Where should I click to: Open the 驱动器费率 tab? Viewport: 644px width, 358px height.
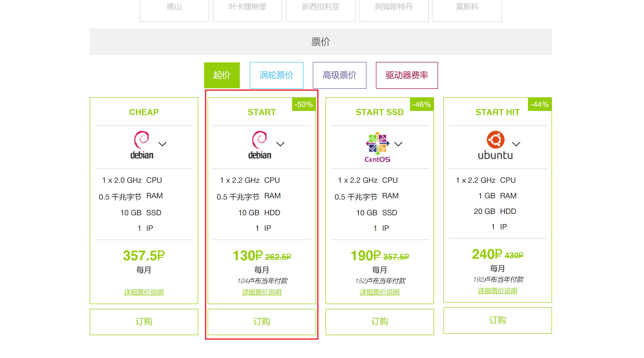point(407,75)
